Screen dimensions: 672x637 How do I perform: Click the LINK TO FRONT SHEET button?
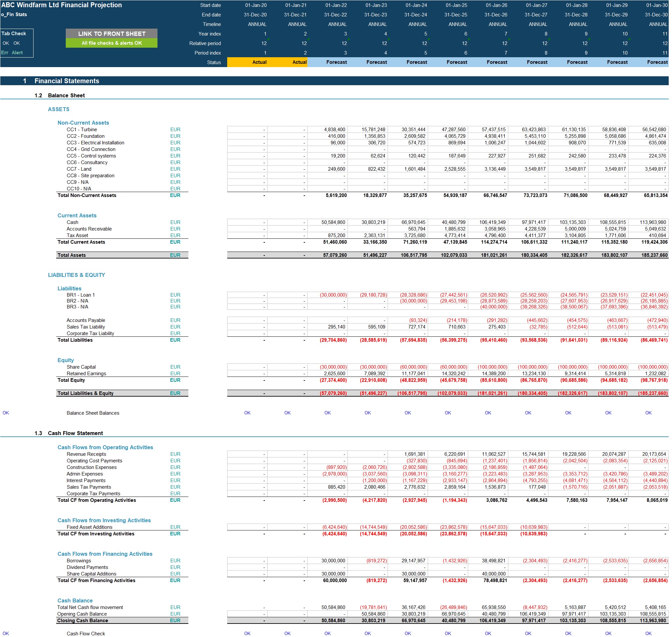click(112, 34)
